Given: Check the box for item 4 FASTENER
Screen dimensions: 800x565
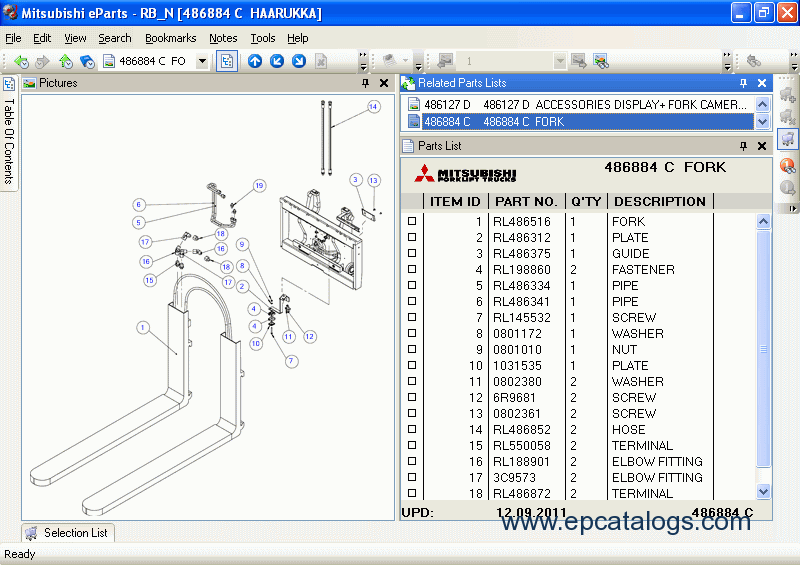Looking at the screenshot, I should pyautogui.click(x=412, y=269).
